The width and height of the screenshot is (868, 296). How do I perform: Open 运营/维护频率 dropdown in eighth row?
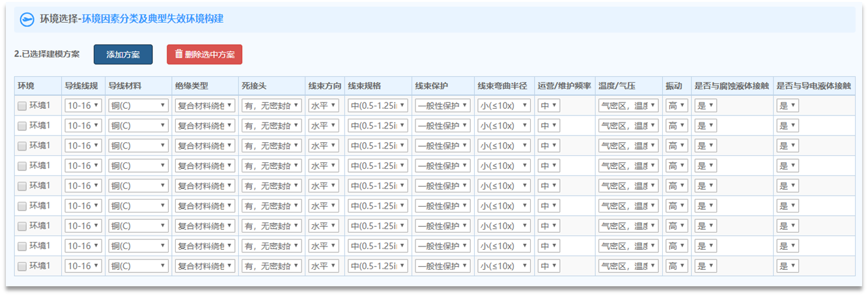coord(549,246)
